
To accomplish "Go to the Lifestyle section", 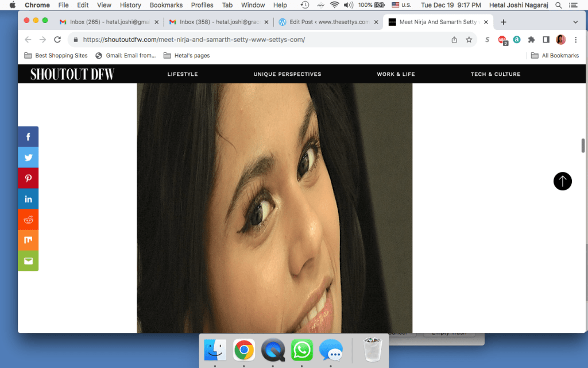I will tap(183, 74).
